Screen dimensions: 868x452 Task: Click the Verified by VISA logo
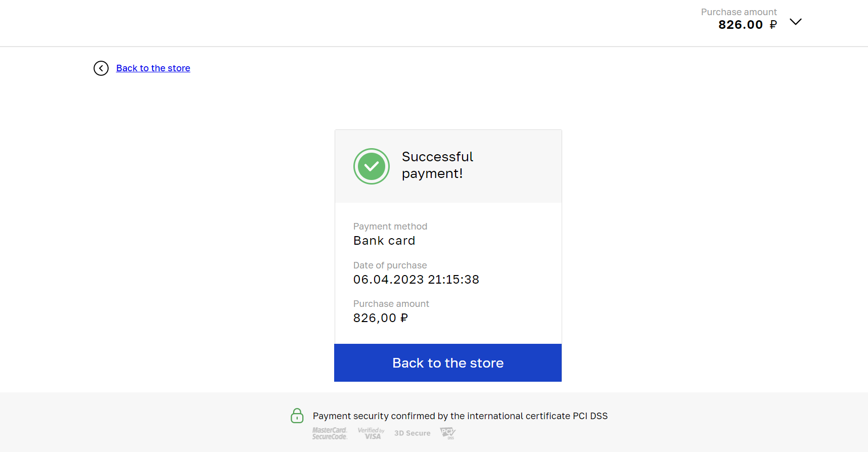coord(371,433)
